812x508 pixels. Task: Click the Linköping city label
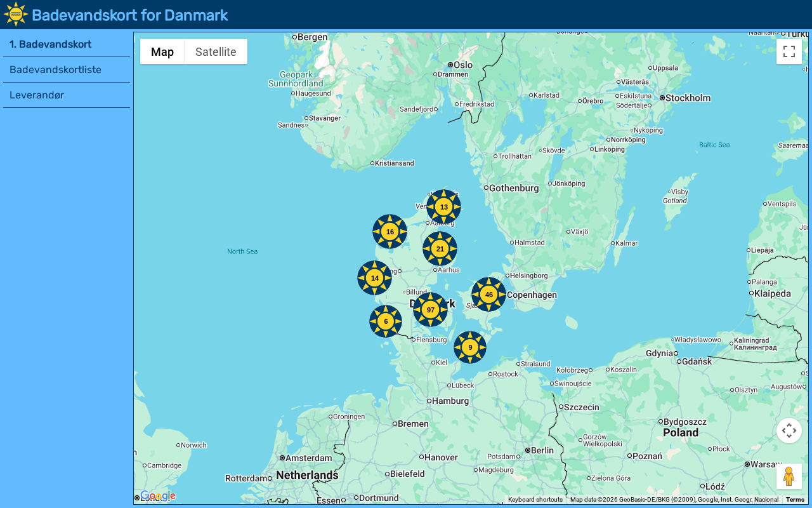click(x=610, y=149)
